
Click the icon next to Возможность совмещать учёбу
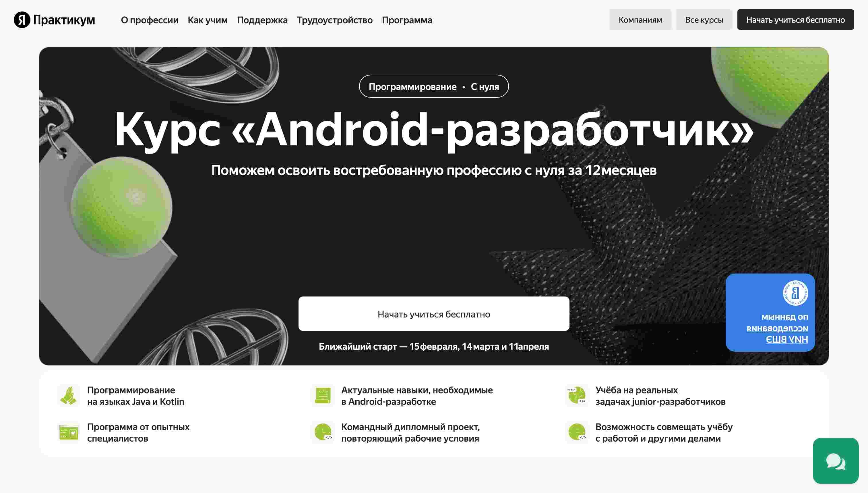click(x=577, y=432)
